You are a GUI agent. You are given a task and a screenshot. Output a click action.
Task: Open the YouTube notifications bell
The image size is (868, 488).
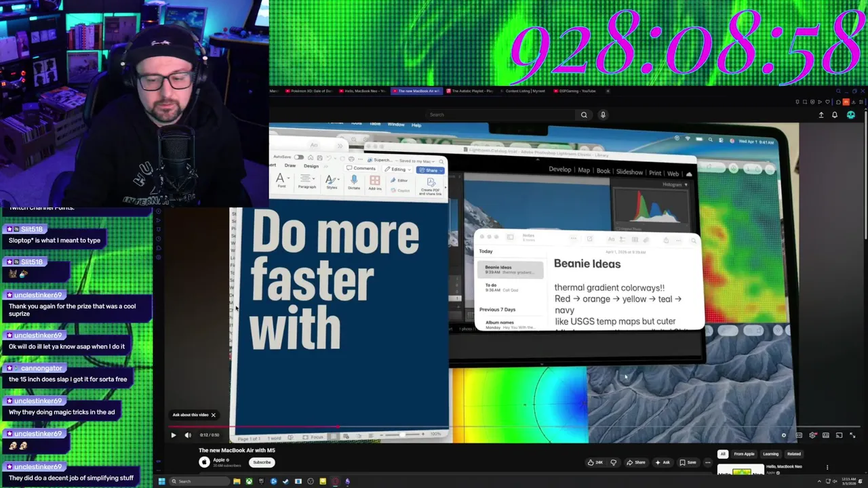(835, 115)
